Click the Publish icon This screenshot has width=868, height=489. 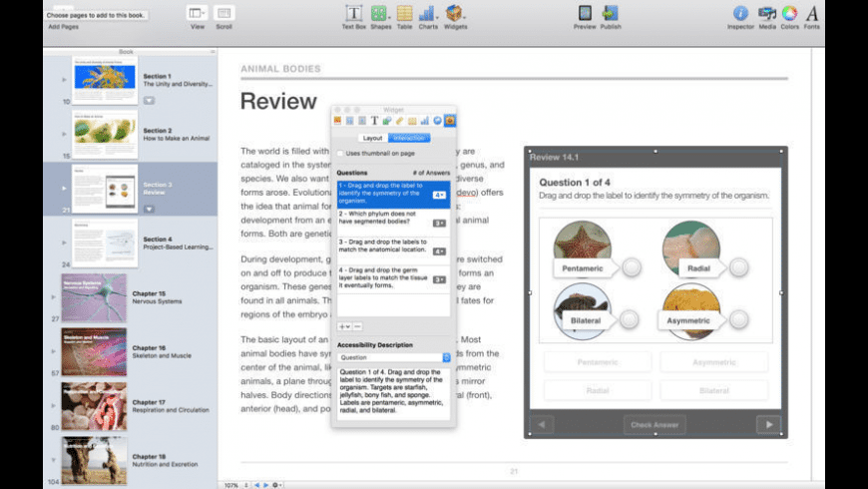(x=611, y=14)
